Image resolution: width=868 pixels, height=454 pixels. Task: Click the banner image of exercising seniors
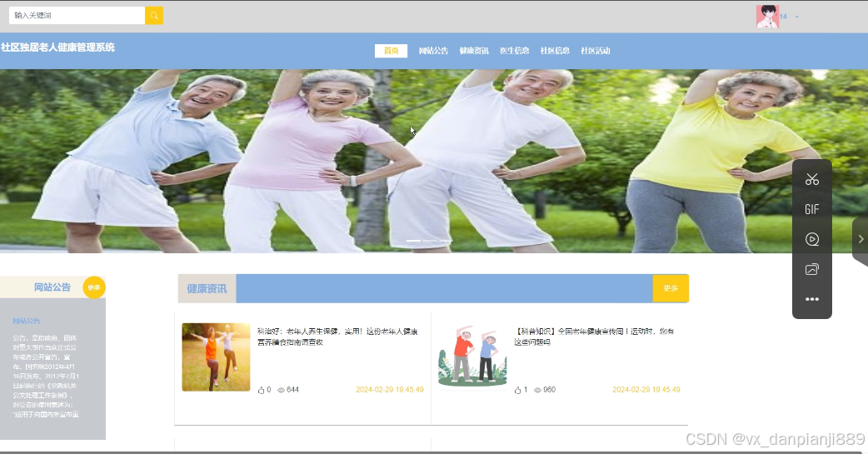[x=434, y=161]
